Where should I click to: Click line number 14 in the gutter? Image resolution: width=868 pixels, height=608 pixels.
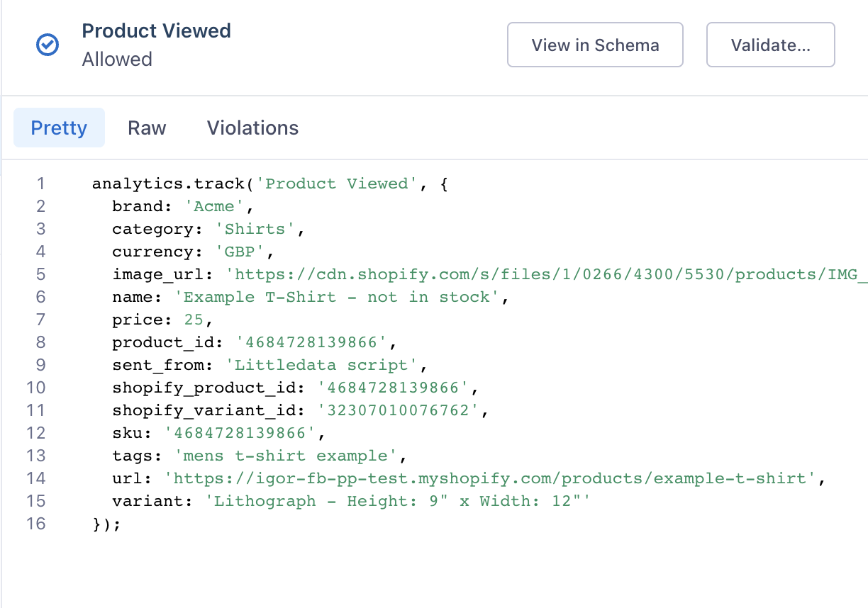35,478
